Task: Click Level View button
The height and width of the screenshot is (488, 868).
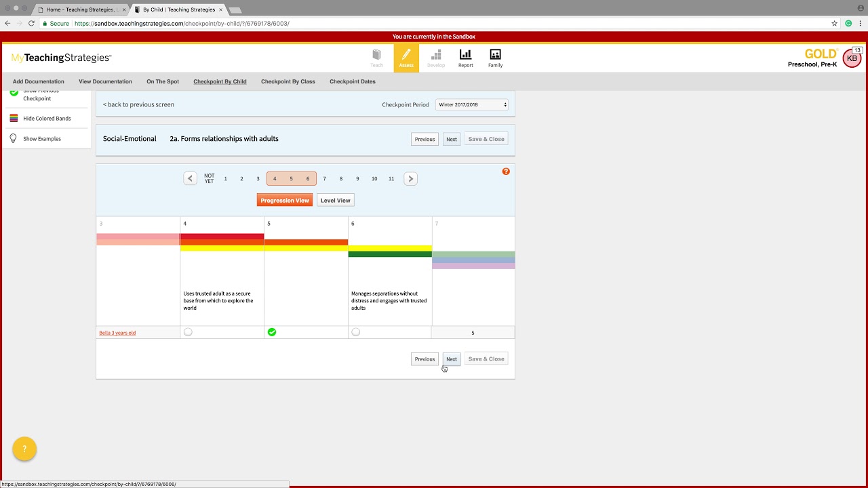Action: click(335, 201)
